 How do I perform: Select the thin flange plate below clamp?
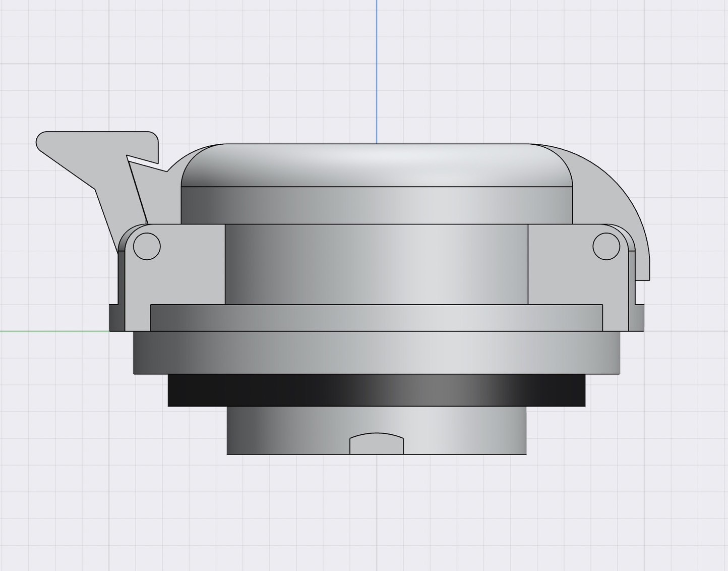click(x=376, y=318)
